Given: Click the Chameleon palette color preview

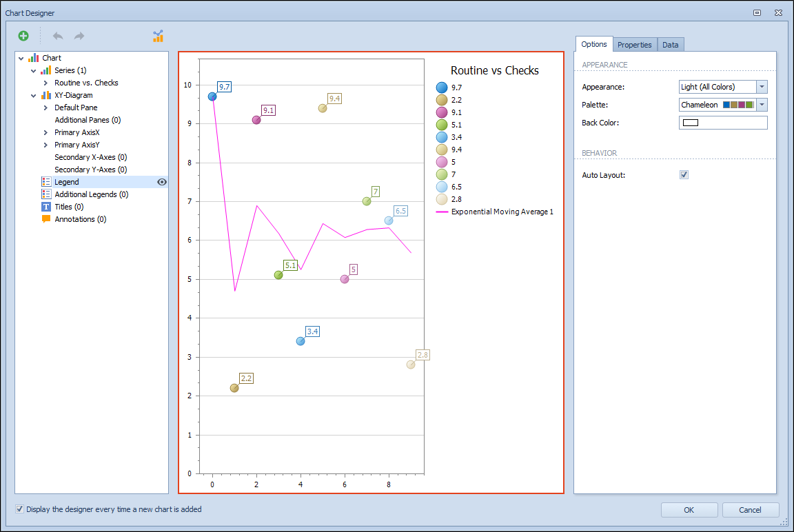Looking at the screenshot, I should [738, 105].
